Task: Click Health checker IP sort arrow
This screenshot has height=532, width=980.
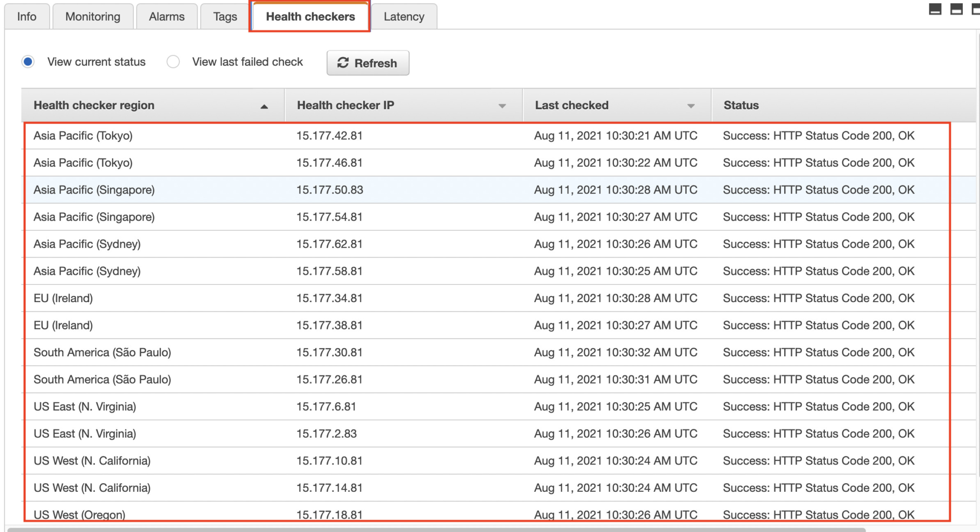Action: pos(502,106)
